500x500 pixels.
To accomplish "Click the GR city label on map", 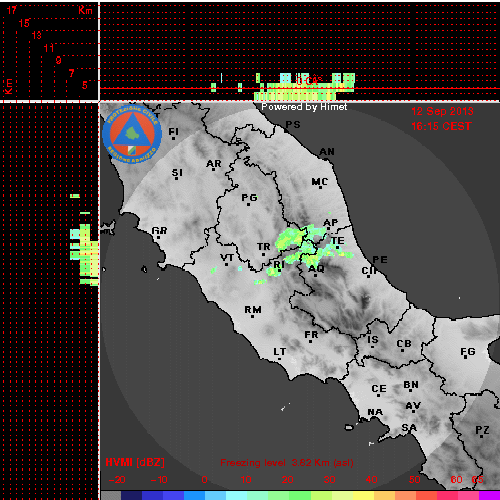I will click(159, 231).
